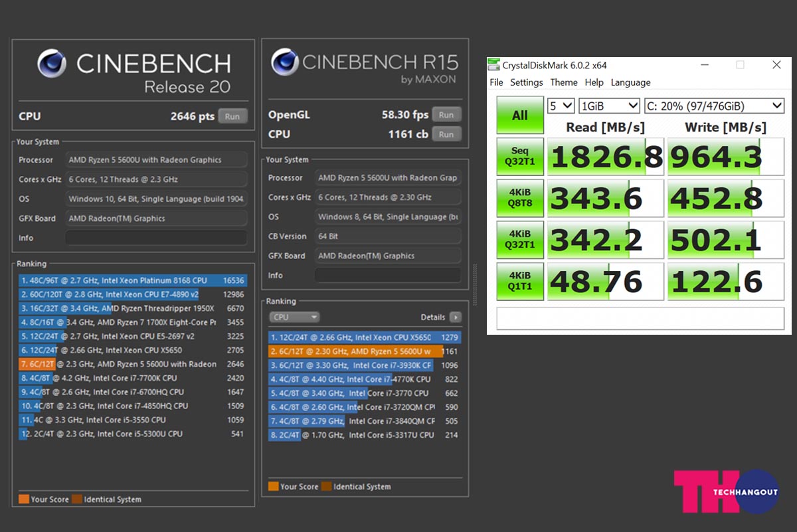The image size is (797, 532).
Task: Click the 4KiB Q1T1 write value 122.6
Action: coord(727,282)
